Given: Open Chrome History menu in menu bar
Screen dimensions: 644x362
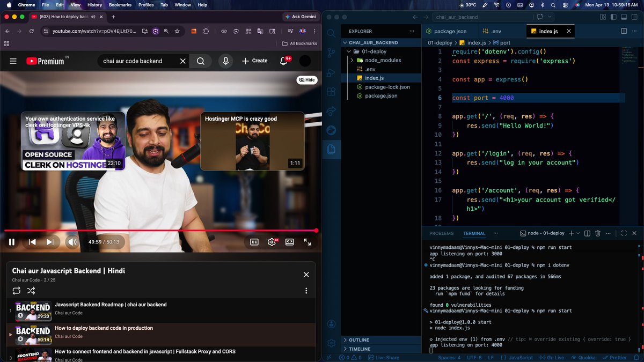Looking at the screenshot, I should click(94, 5).
